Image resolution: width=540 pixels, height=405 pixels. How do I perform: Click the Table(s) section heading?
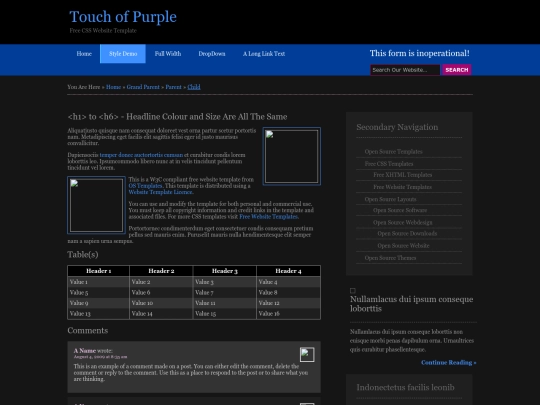[83, 255]
